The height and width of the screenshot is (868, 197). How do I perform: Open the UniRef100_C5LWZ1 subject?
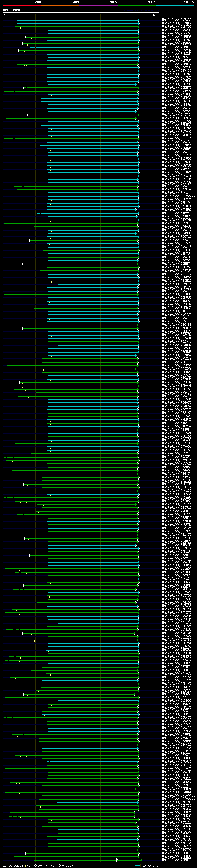click(x=176, y=812)
